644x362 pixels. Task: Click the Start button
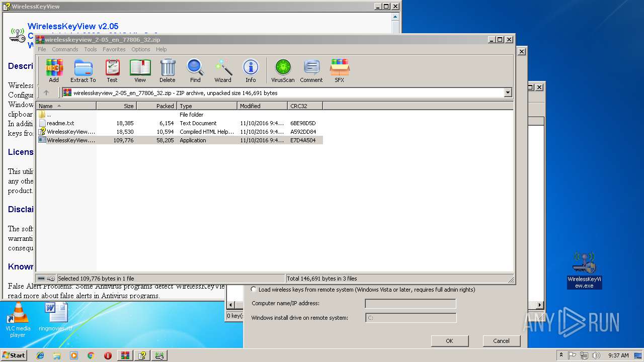coord(14,355)
